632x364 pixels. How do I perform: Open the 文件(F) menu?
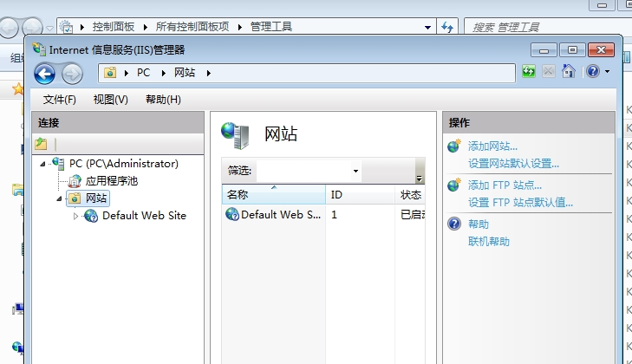point(59,100)
